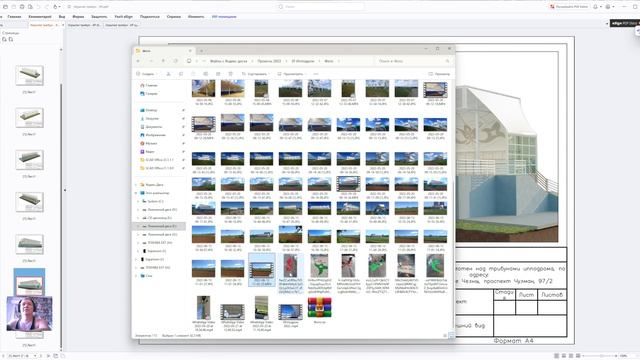Select the first page thumbnail in Pages panel
The height and width of the screenshot is (360, 640).
click(x=29, y=76)
